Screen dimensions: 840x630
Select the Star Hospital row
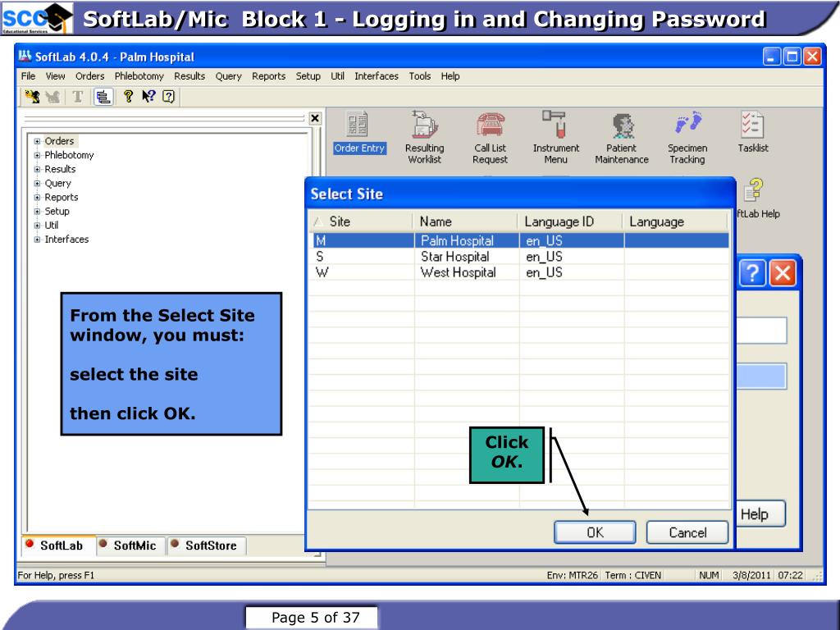coord(520,257)
